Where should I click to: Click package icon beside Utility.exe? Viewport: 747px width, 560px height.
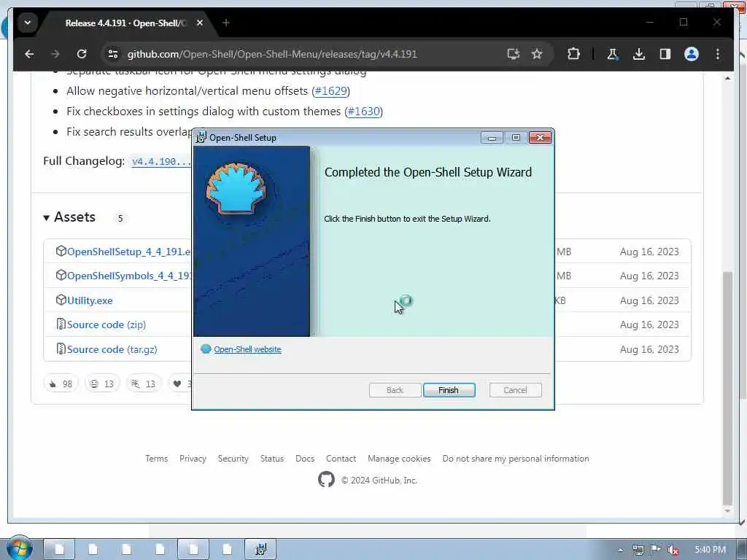tap(61, 300)
